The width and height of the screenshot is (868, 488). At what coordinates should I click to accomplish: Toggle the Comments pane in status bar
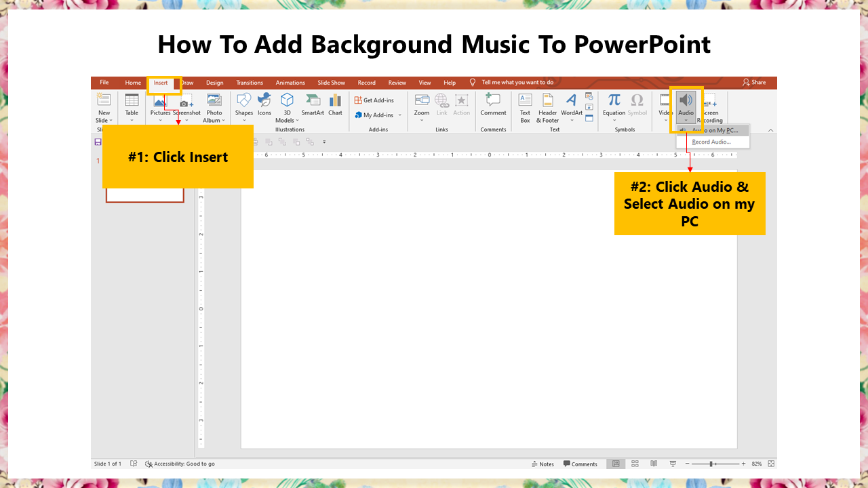580,464
